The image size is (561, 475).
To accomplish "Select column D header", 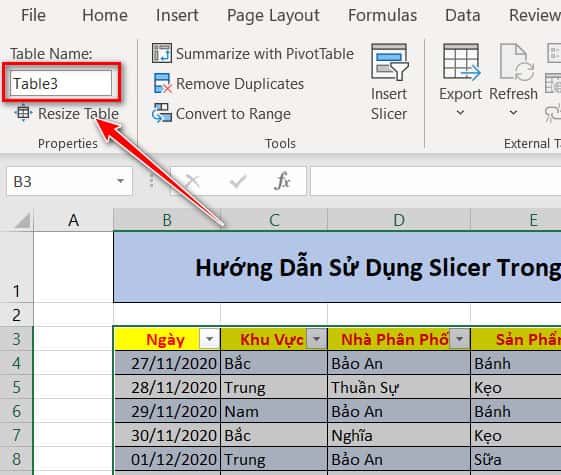I will point(399,220).
